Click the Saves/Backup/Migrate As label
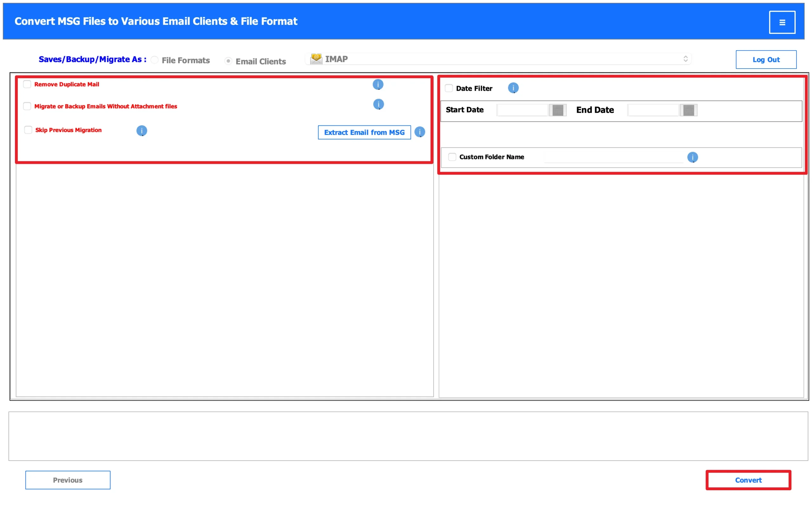Viewport: 812px width, 508px height. pos(93,59)
